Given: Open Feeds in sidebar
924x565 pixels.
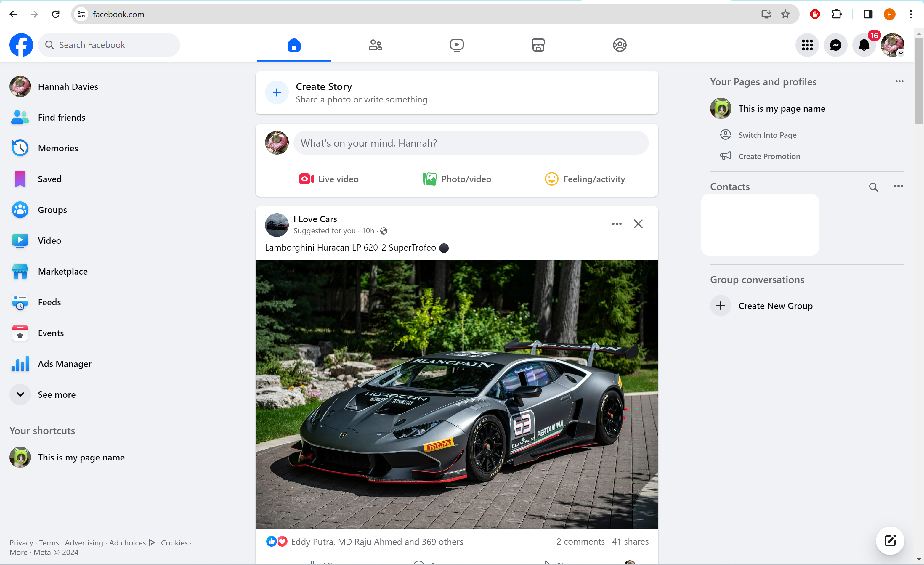Looking at the screenshot, I should [107, 302].
